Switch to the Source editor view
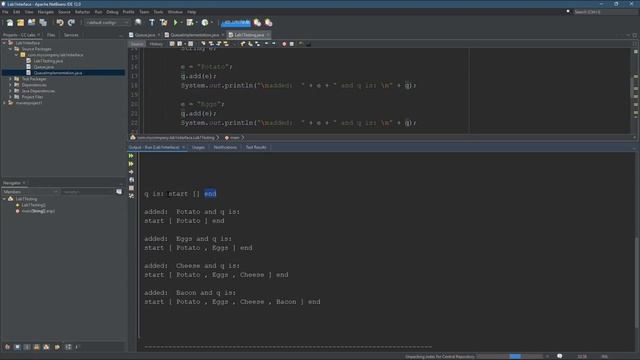 (137, 44)
